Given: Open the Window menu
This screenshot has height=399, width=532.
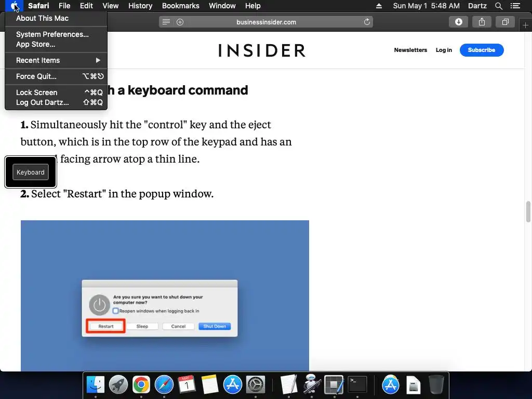Looking at the screenshot, I should coord(222,6).
